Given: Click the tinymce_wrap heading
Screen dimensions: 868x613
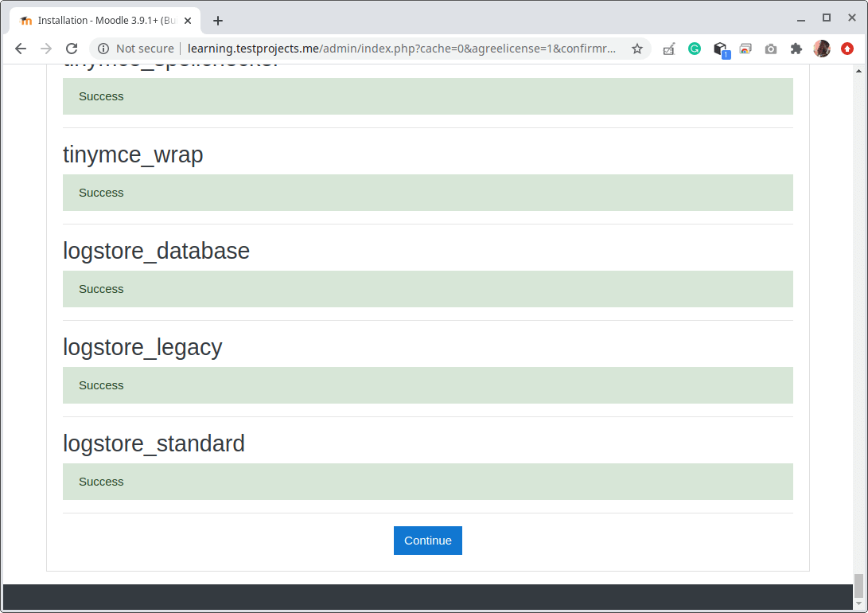Looking at the screenshot, I should (133, 154).
